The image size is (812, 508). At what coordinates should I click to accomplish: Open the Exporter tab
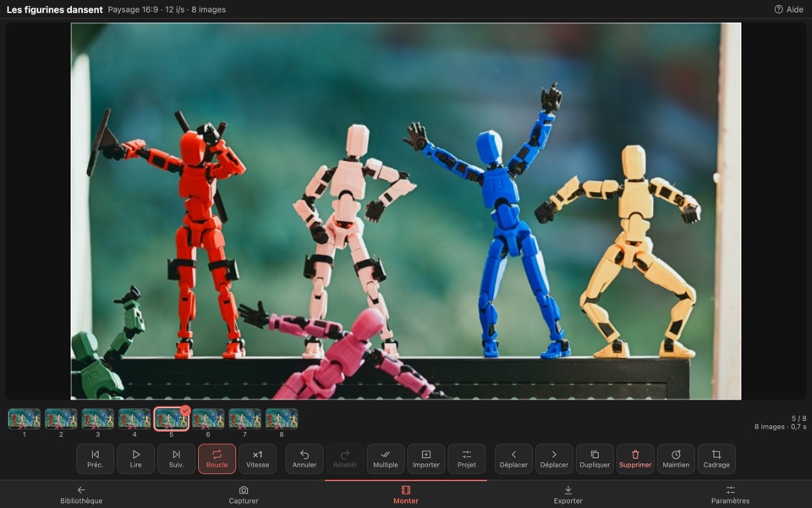(568, 494)
